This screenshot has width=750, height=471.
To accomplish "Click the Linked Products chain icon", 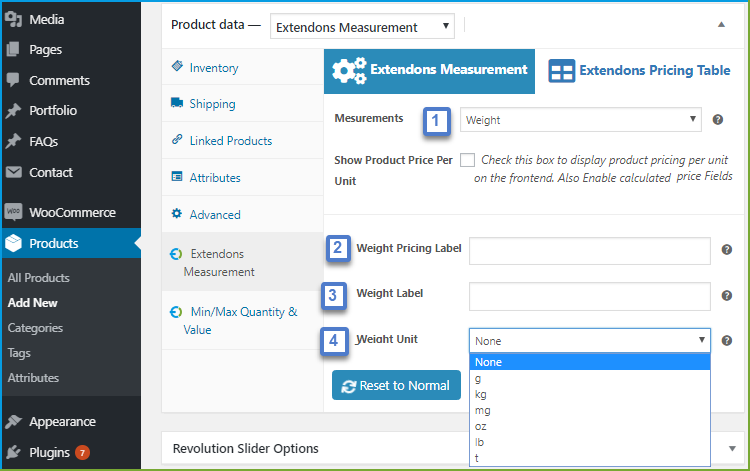I will tap(177, 139).
